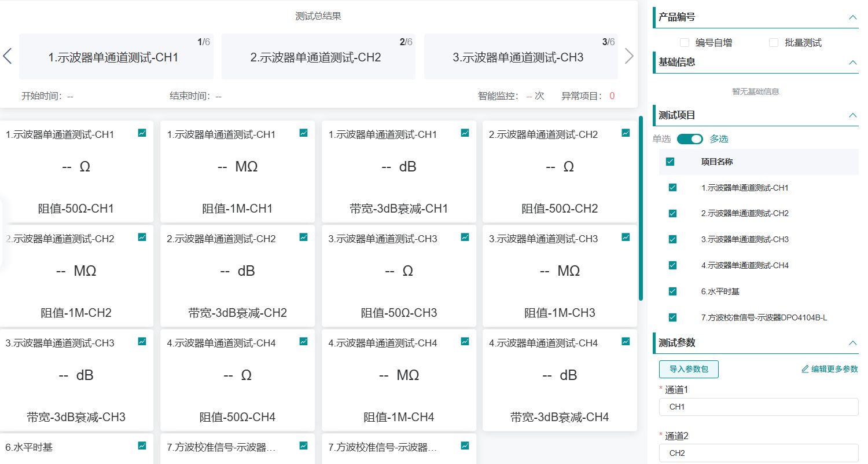Enable the 批量测试 checkbox

click(x=774, y=43)
